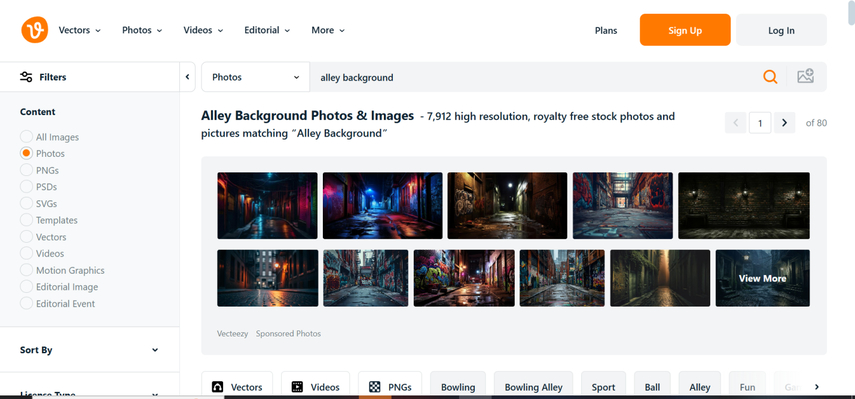Click the Log In button
This screenshot has height=399, width=855.
pyautogui.click(x=781, y=30)
